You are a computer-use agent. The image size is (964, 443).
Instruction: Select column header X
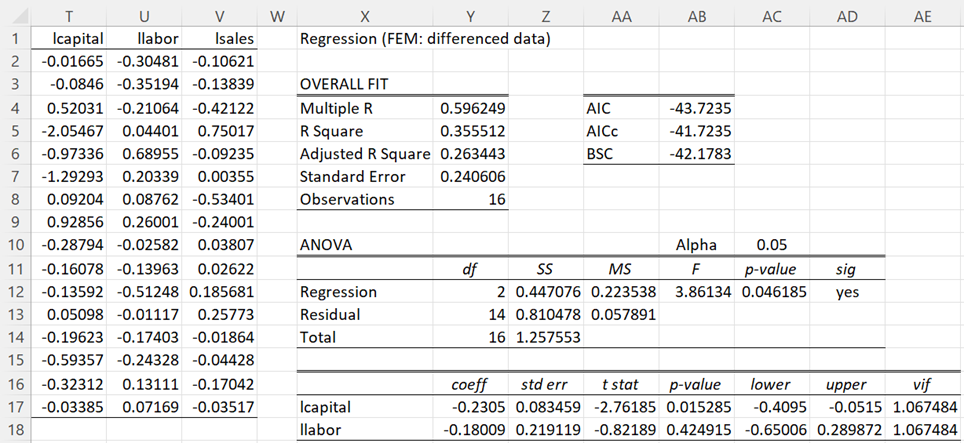365,17
